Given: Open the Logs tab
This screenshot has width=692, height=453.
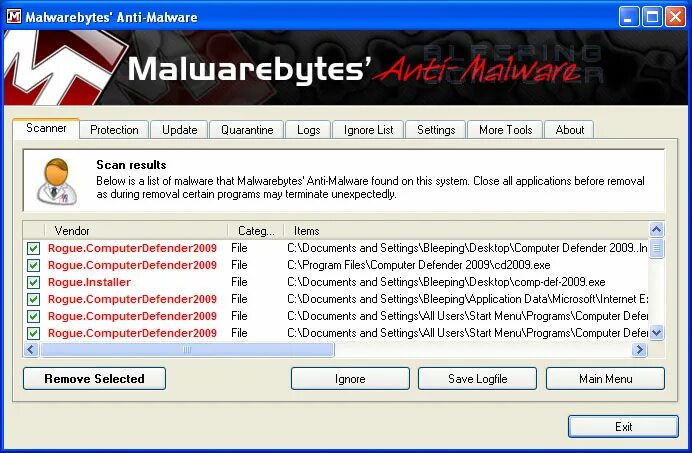Looking at the screenshot, I should click(308, 130).
